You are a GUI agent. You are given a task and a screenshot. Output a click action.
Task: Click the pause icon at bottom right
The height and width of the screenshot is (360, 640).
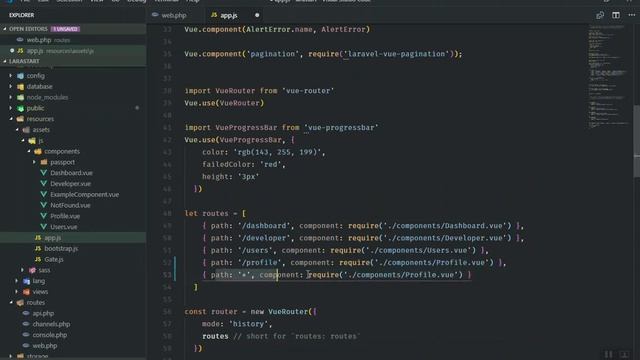(x=608, y=354)
